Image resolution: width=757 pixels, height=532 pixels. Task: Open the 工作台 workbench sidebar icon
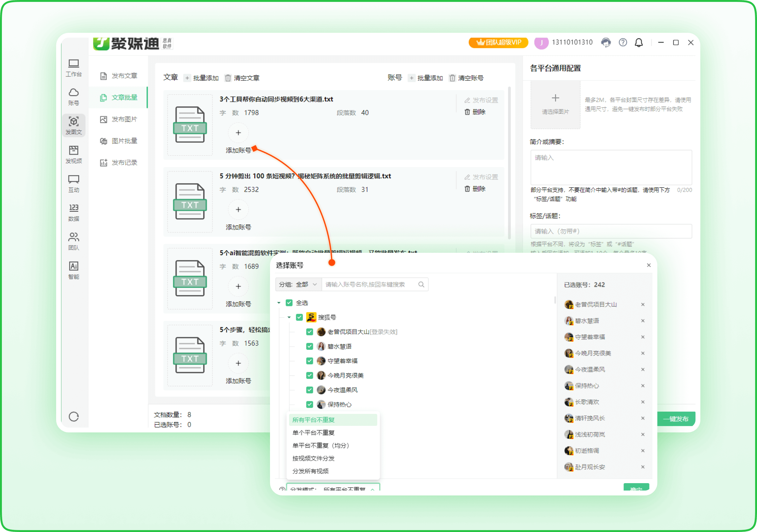click(73, 67)
